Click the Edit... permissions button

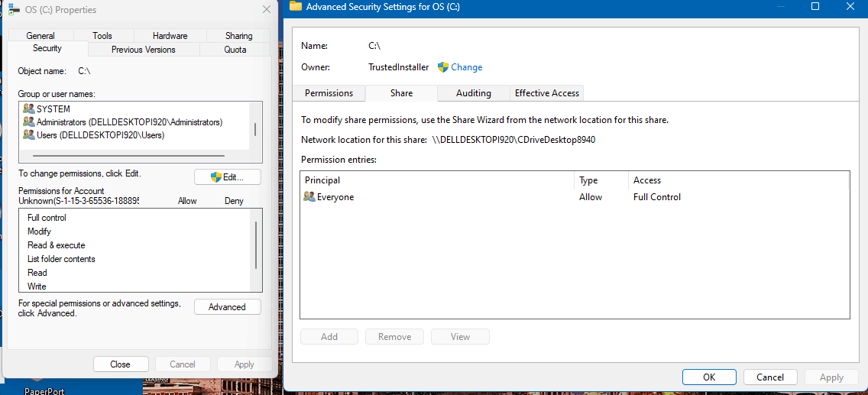point(228,177)
